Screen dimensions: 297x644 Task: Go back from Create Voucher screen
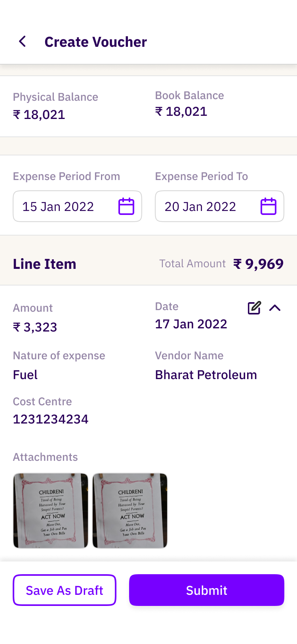coord(23,41)
